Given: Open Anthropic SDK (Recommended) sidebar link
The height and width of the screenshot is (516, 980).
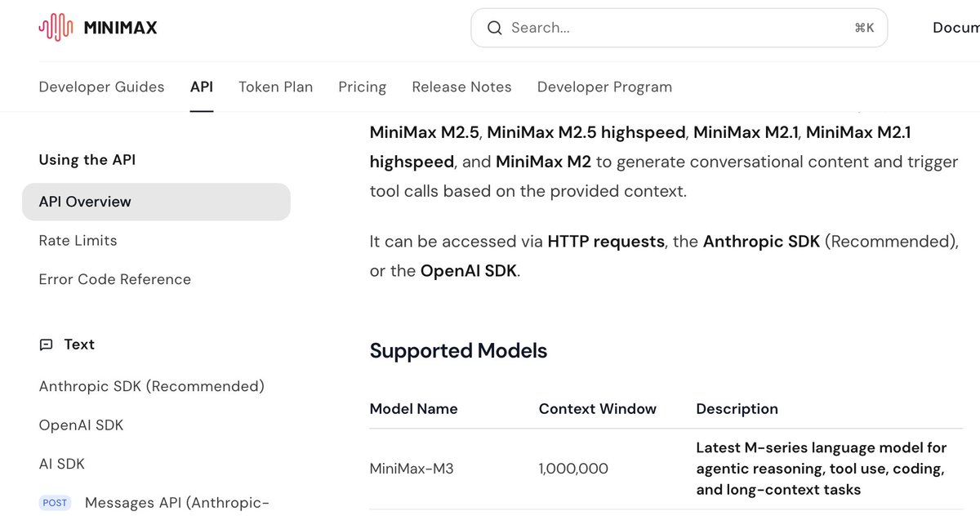Looking at the screenshot, I should click(x=151, y=386).
